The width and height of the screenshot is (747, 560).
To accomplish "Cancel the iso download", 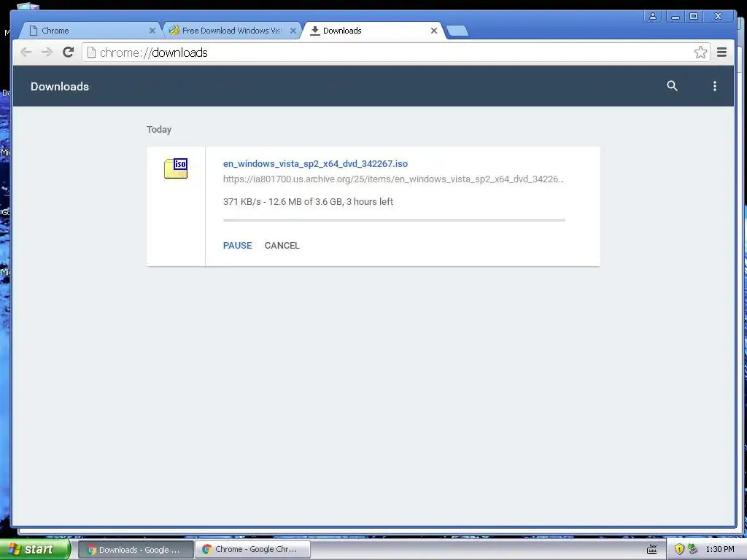I will (282, 245).
